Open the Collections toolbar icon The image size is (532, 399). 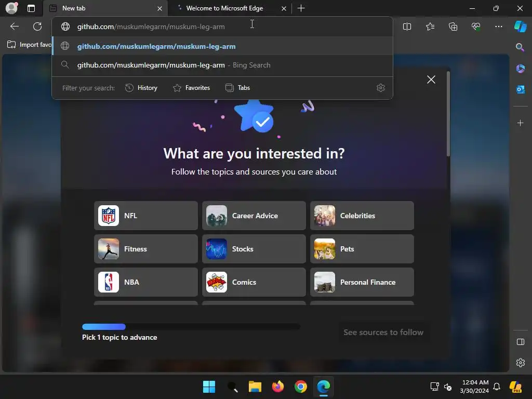click(453, 26)
